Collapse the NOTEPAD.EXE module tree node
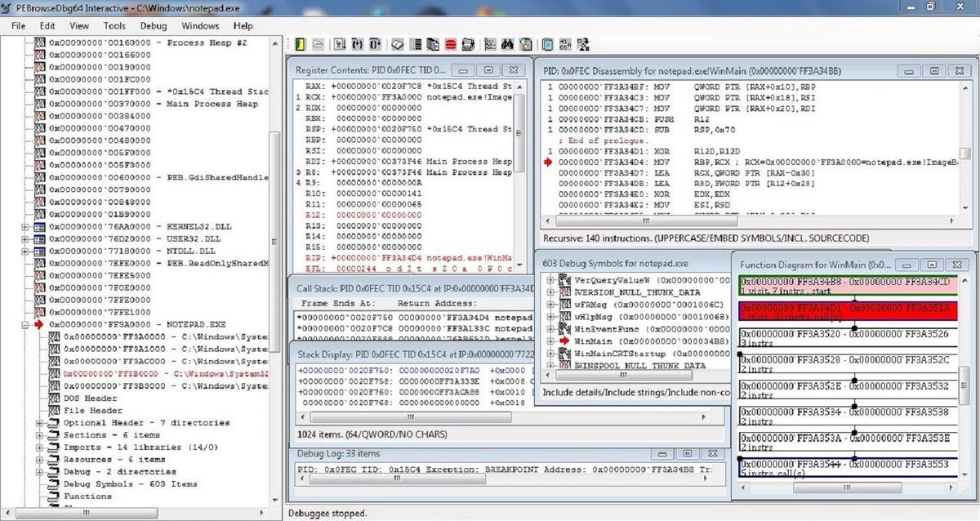The width and height of the screenshot is (980, 521). point(26,324)
